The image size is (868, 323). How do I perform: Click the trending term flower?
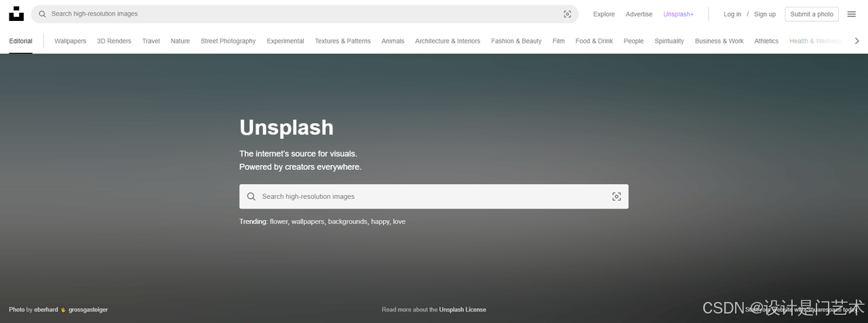279,221
